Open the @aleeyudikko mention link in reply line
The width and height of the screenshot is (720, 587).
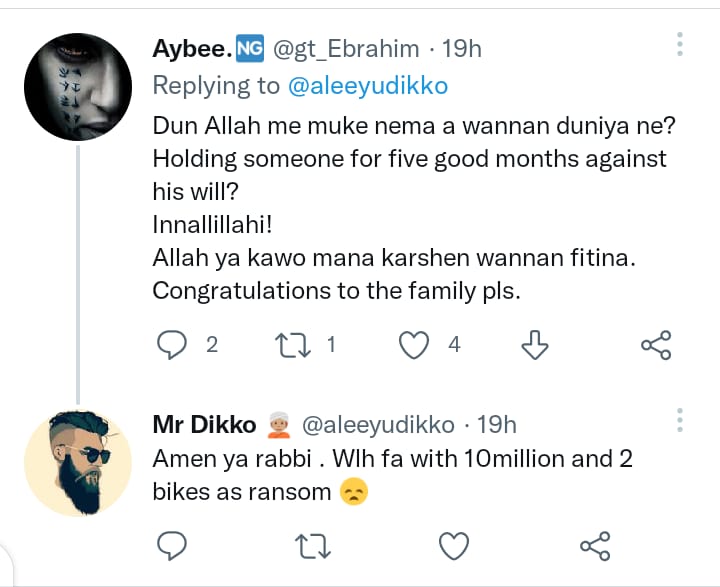coord(367,86)
